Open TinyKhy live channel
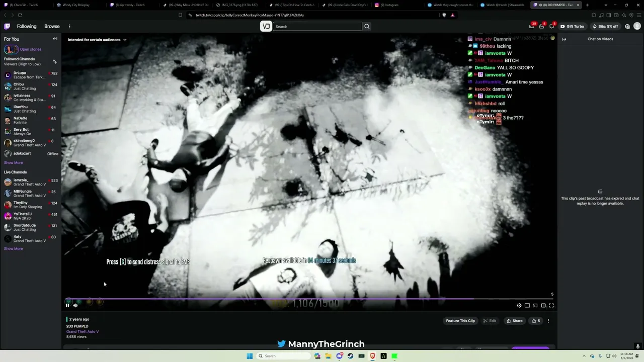The width and height of the screenshot is (644, 362). tap(31, 205)
